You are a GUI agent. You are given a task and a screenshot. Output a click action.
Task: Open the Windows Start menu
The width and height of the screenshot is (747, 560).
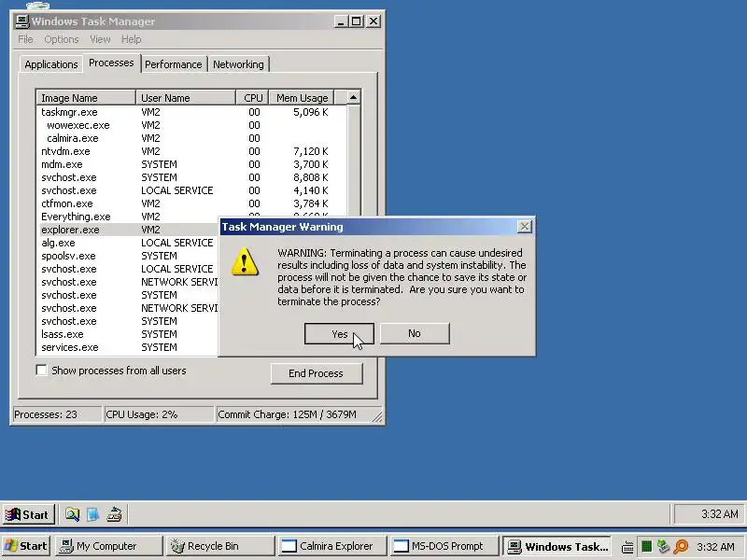pos(26,546)
